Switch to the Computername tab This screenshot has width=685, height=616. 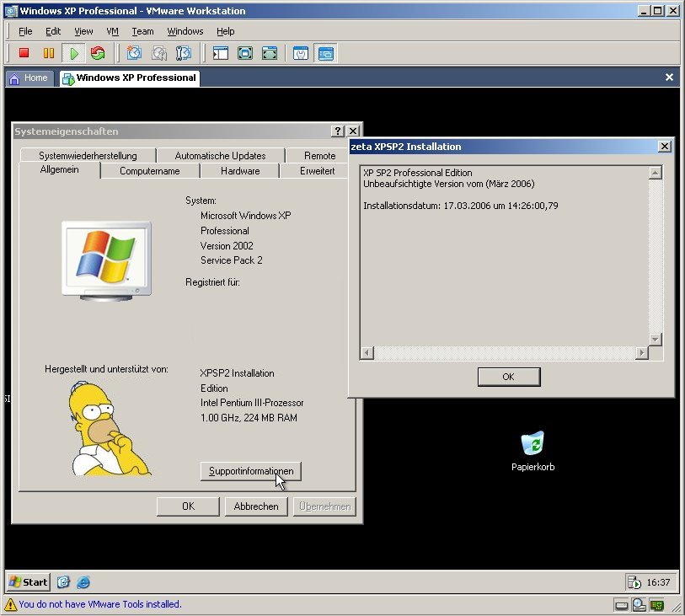coord(149,171)
